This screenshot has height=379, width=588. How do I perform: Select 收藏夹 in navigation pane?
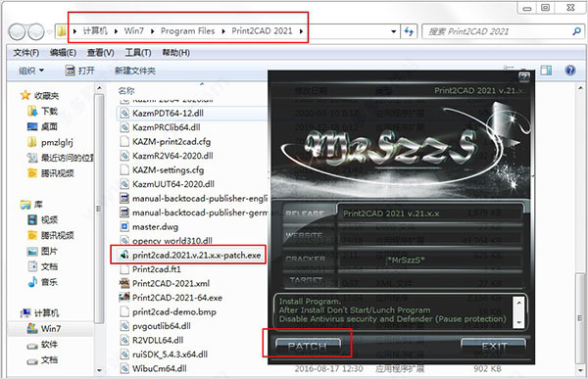pyautogui.click(x=40, y=96)
